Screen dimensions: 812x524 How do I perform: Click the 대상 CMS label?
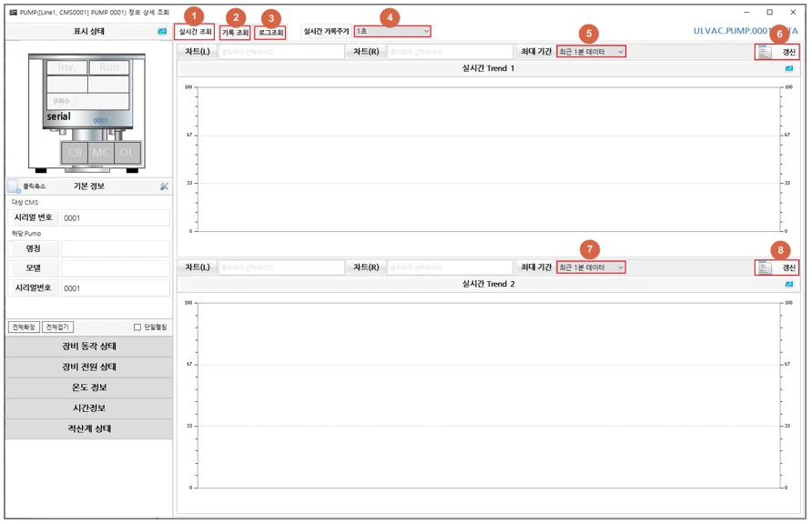coord(25,202)
